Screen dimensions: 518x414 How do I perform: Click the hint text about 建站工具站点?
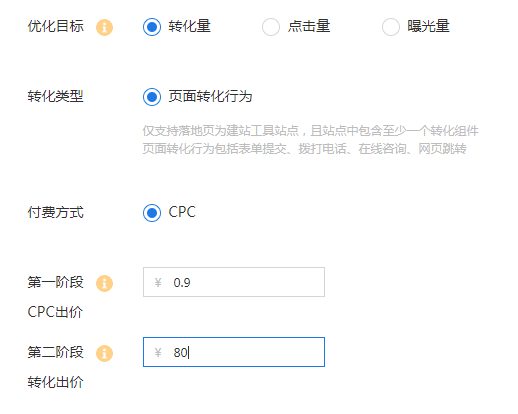point(310,131)
